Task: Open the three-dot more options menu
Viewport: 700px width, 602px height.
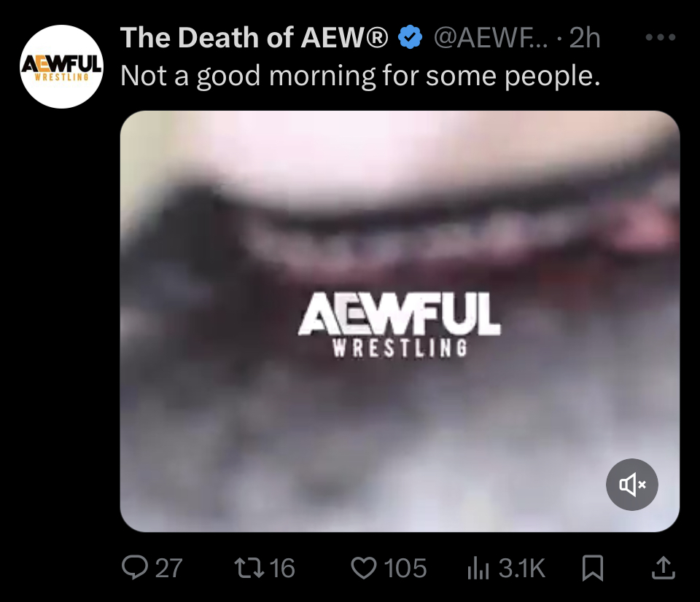Action: pyautogui.click(x=661, y=37)
